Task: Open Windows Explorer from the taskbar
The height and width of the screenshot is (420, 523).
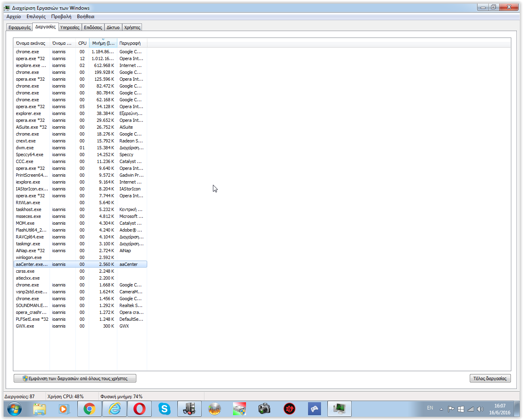Action: pos(40,409)
